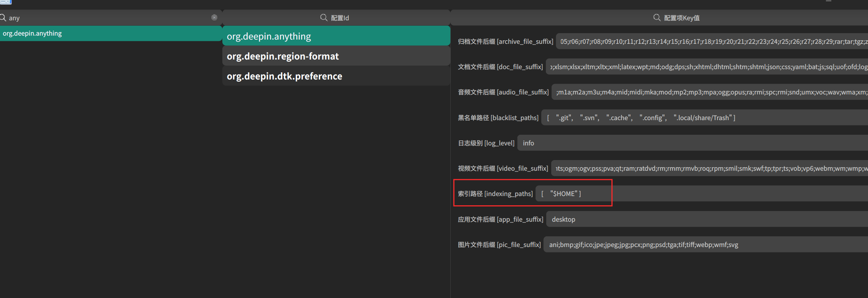
Task: Click the magnifier icon in app search
Action: (x=3, y=17)
